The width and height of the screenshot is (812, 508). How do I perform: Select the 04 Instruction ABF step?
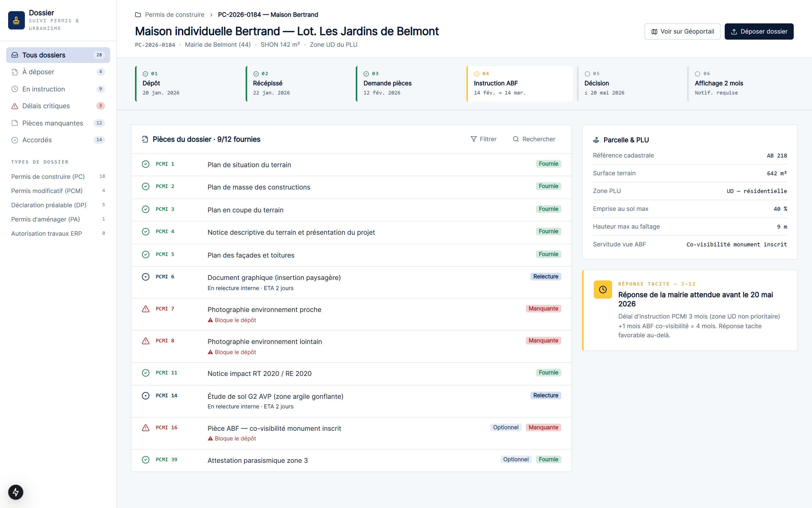tap(519, 84)
